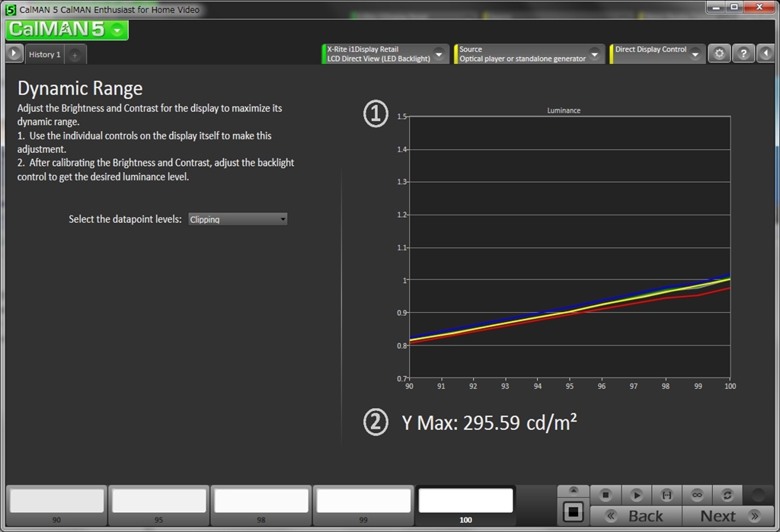The image size is (780, 532).
Task: Open the Source generator dropdown
Action: [x=529, y=54]
